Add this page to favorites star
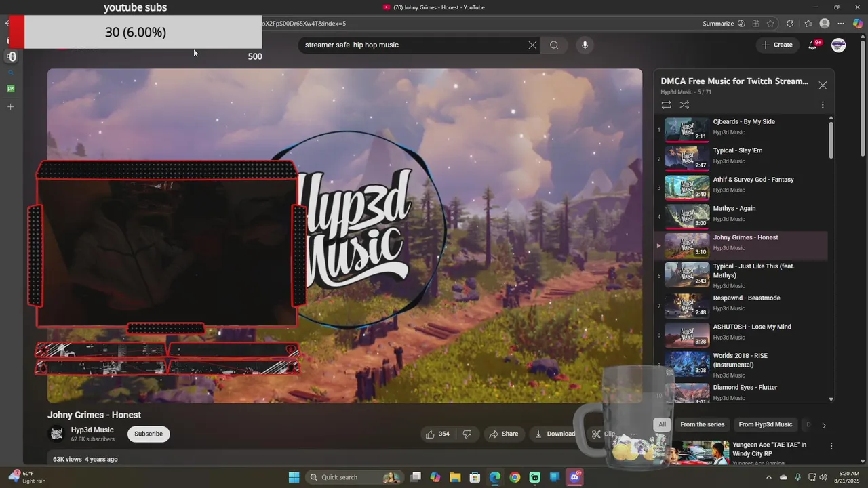The image size is (868, 488). (x=770, y=24)
